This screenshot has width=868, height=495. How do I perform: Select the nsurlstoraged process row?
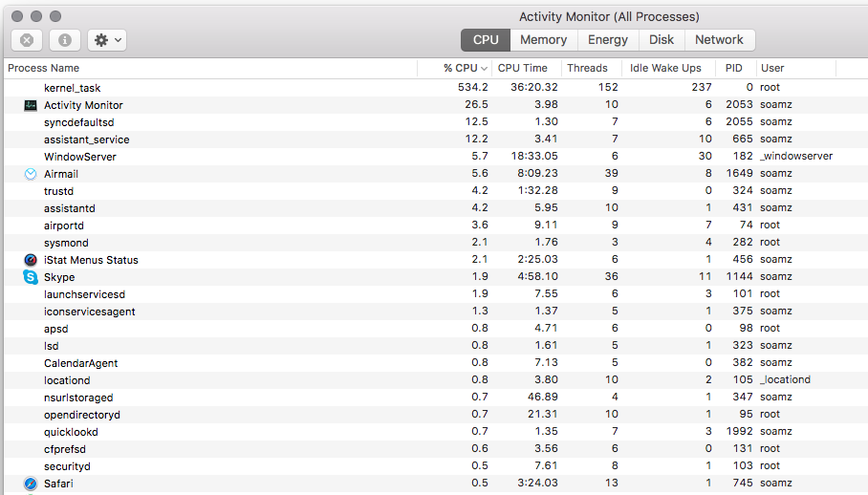point(436,398)
